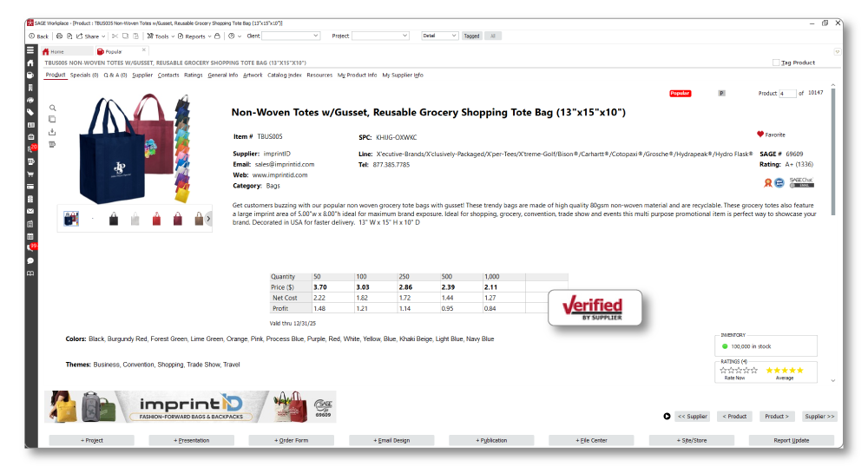Screen dimensions: 868x467
Task: Open the Catalog Index tab
Action: click(x=285, y=76)
